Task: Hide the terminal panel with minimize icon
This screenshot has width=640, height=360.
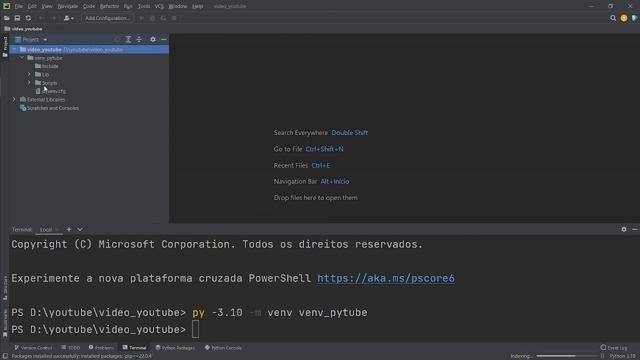Action: tap(635, 229)
